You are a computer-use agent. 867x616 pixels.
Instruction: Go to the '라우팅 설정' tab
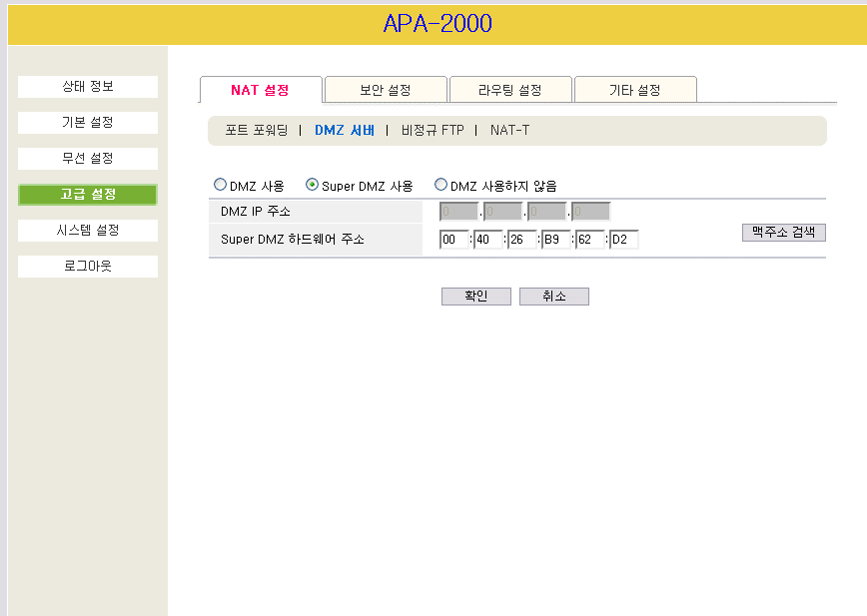510,90
